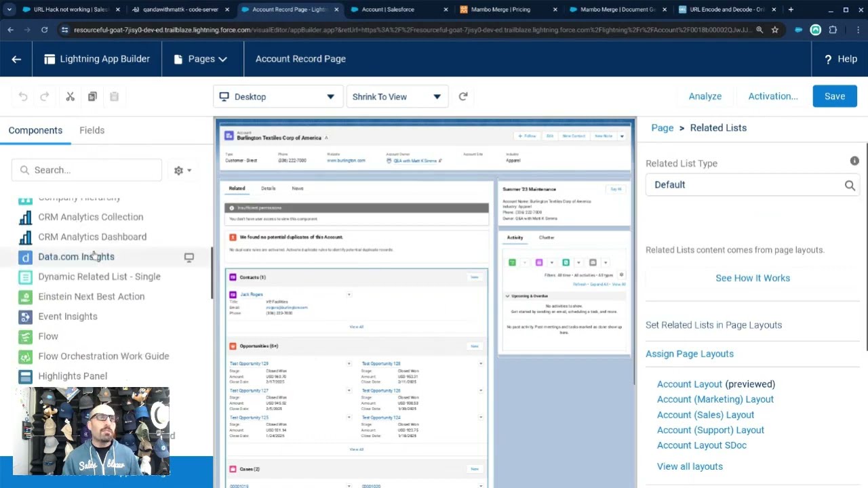
Task: Click the Analyze button
Action: [x=705, y=96]
